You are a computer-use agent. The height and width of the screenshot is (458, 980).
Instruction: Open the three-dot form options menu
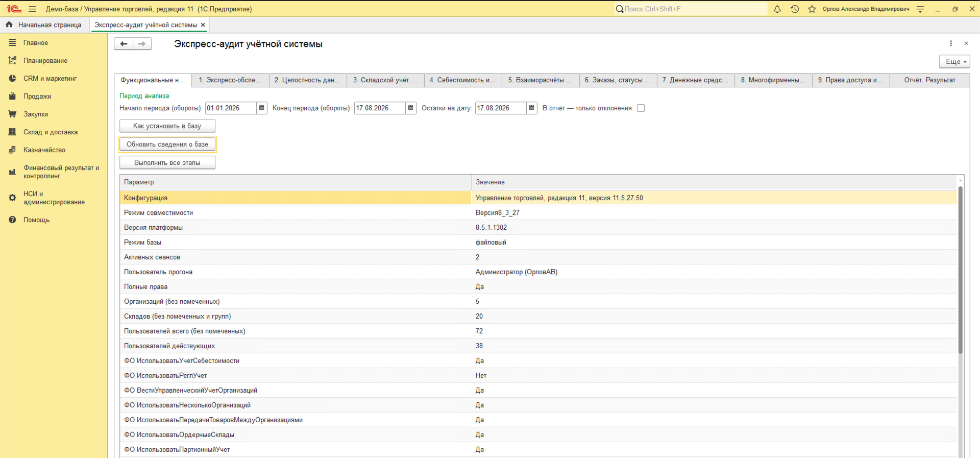(951, 43)
